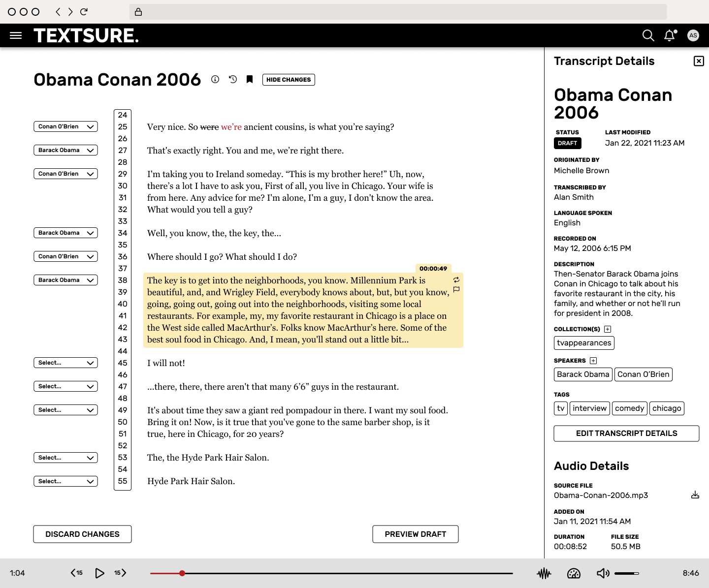Open speaker dropdown for line 29
Viewport: 709px width, 588px height.
coord(65,174)
